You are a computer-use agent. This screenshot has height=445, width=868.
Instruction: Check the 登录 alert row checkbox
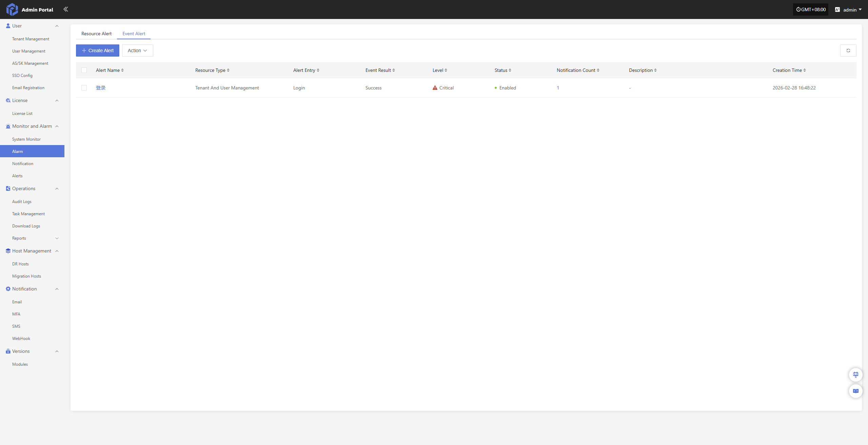click(84, 88)
